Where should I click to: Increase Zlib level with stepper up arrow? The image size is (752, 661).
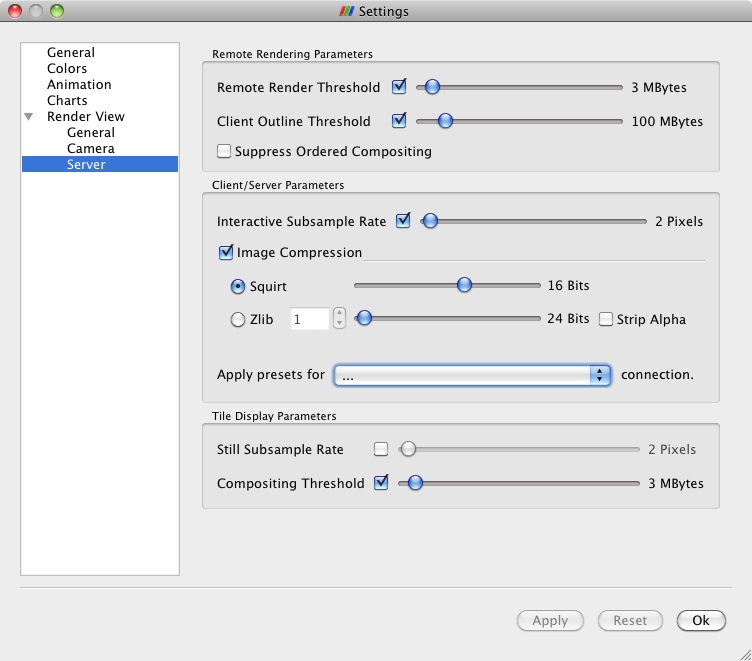pyautogui.click(x=340, y=313)
